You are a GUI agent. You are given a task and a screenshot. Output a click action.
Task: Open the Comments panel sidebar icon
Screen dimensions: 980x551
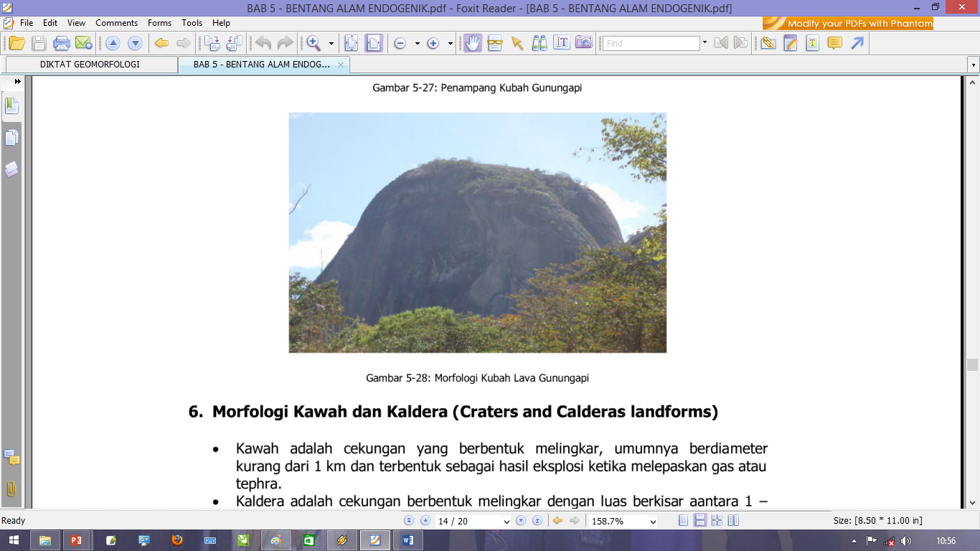point(11,457)
